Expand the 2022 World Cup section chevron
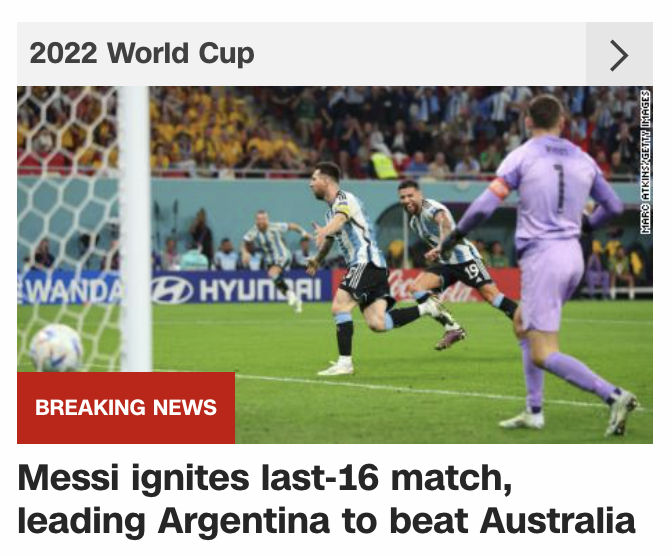This screenshot has width=672, height=556. [619, 54]
